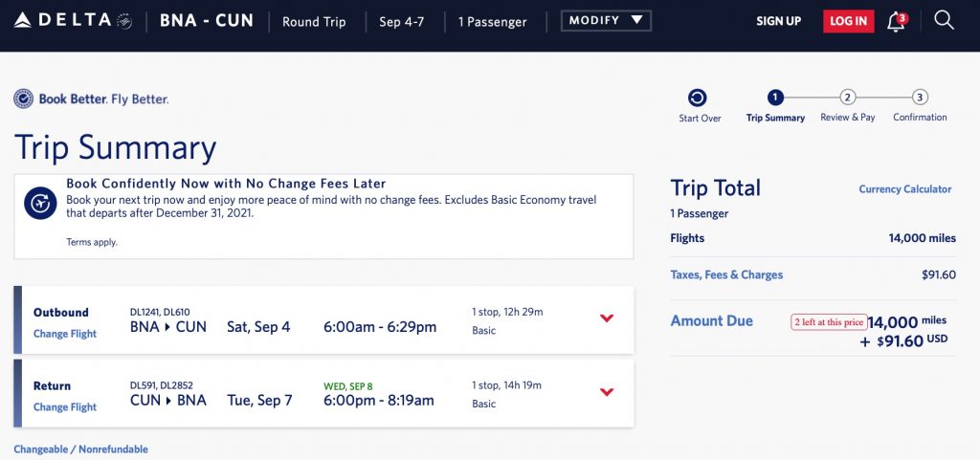The image size is (980, 460).
Task: Open Changeable / Nonrefundable details
Action: pyautogui.click(x=80, y=449)
